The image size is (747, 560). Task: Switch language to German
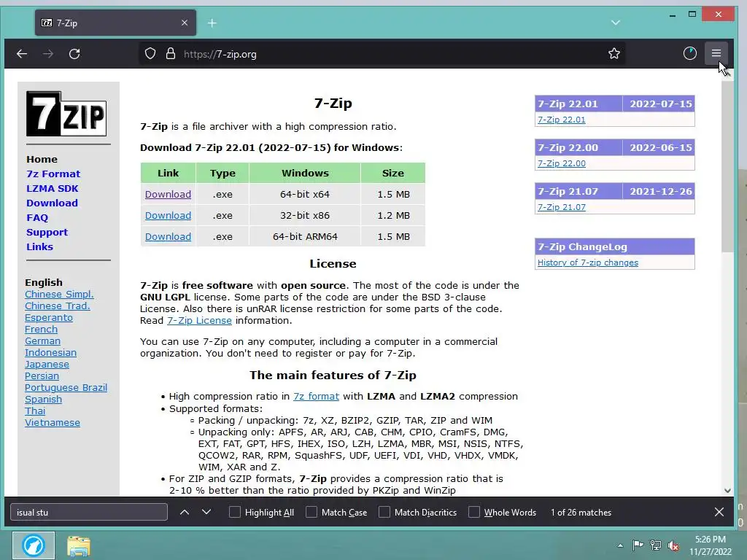pyautogui.click(x=43, y=341)
